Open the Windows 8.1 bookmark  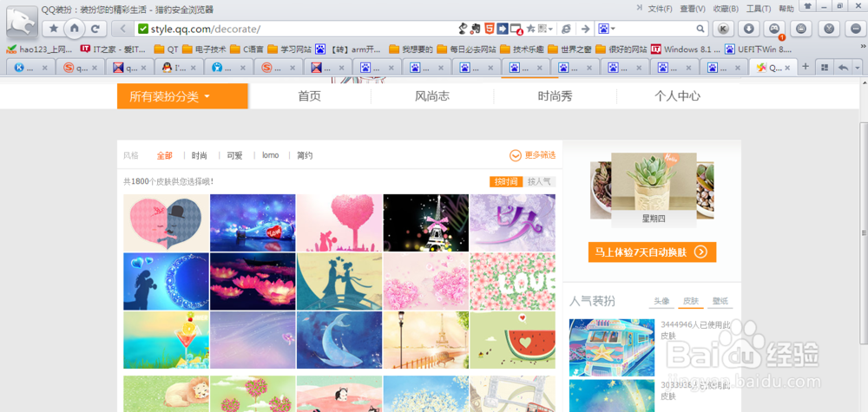pyautogui.click(x=686, y=49)
